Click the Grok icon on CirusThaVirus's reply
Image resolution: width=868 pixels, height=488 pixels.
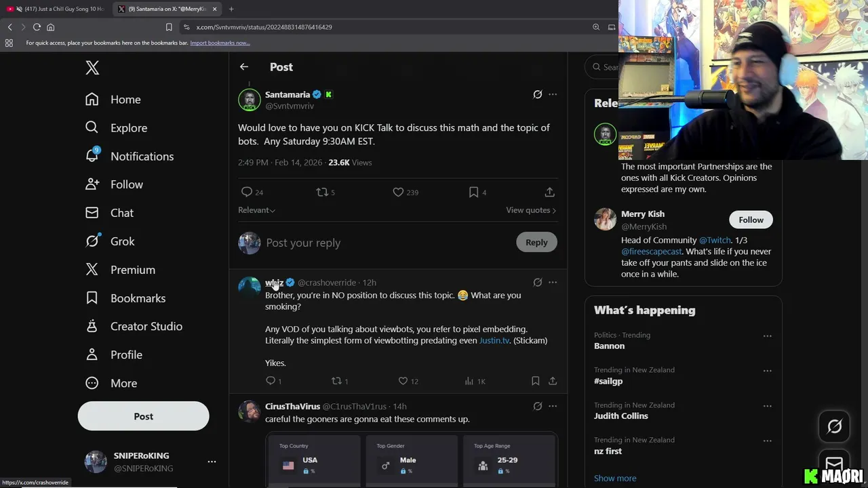(x=538, y=407)
